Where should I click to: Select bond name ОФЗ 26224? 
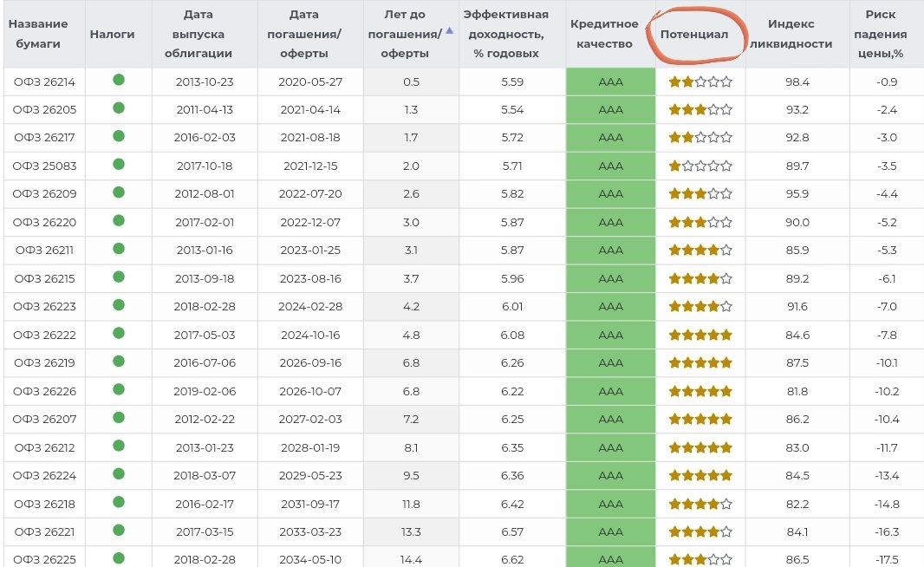point(45,475)
